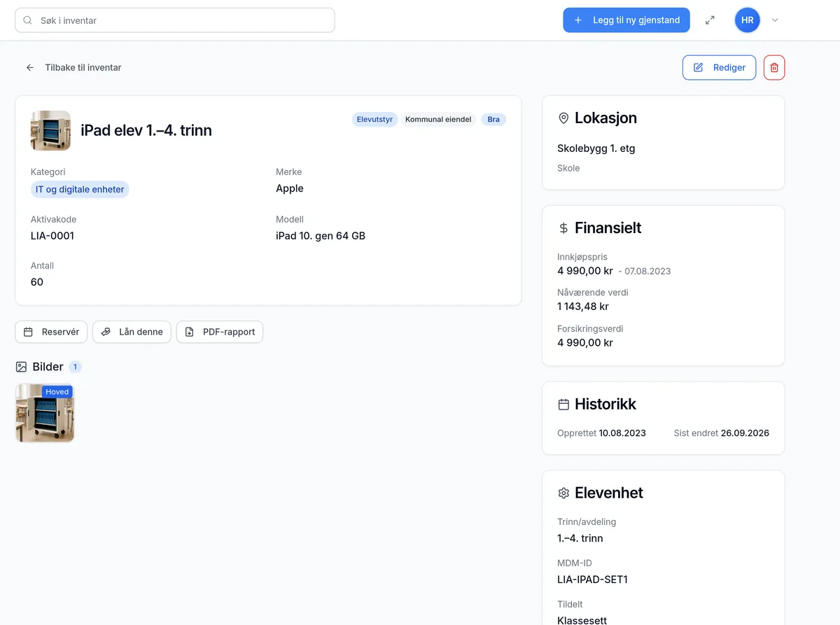Screen dimensions: 840x625
Task: Select the 'IT og digitale enheter' category chip
Action: click(80, 189)
